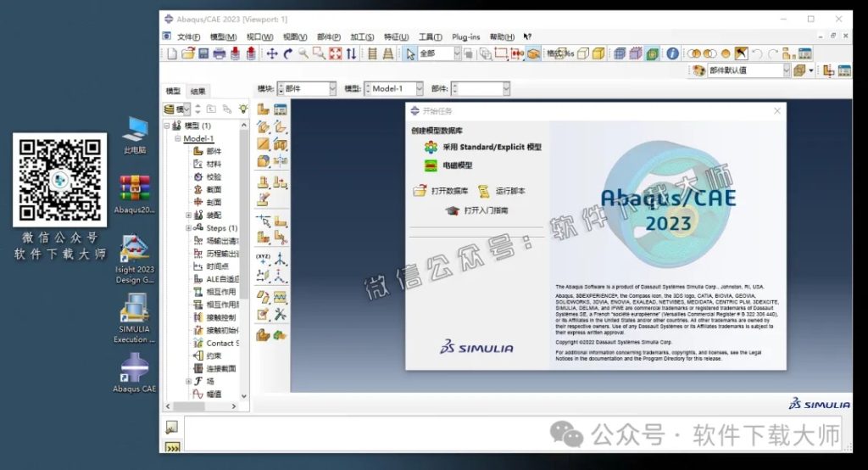Click the shaded render style yellow cube
The image size is (868, 470).
pyautogui.click(x=598, y=53)
